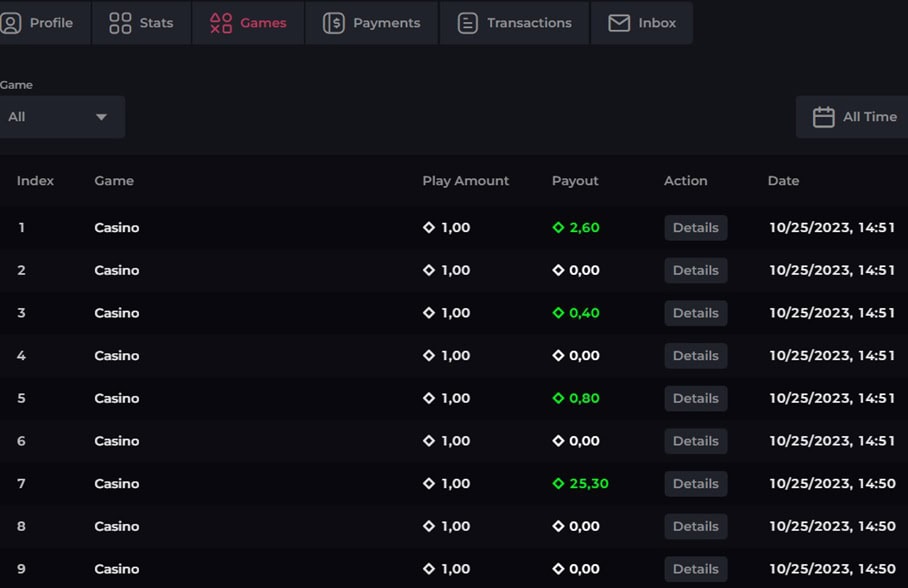Click payout 0,40 in row 3
The image size is (908, 588).
[584, 313]
